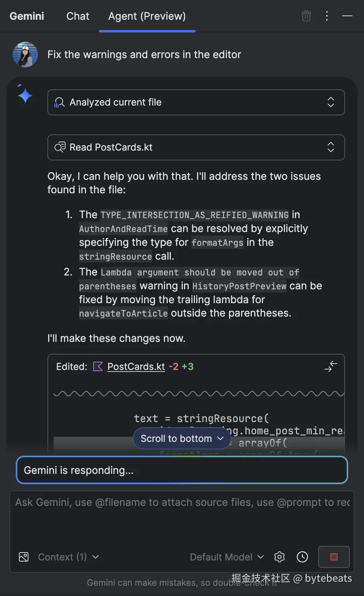364x596 pixels.
Task: Open the Default Model dropdown
Action: pyautogui.click(x=227, y=557)
